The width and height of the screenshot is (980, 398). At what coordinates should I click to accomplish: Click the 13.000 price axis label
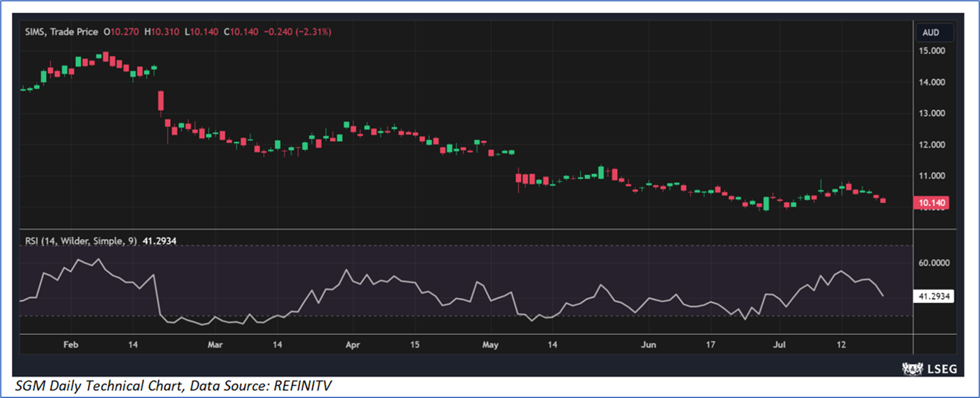click(x=931, y=114)
